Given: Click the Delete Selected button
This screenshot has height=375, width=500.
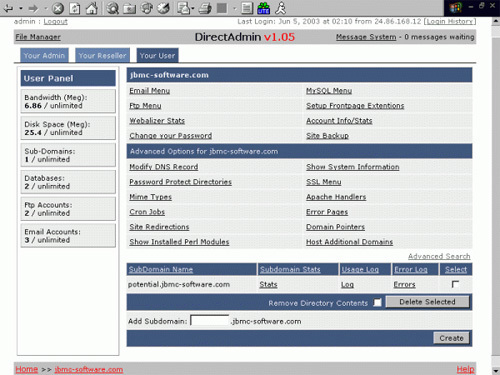Looking at the screenshot, I should pyautogui.click(x=427, y=302).
